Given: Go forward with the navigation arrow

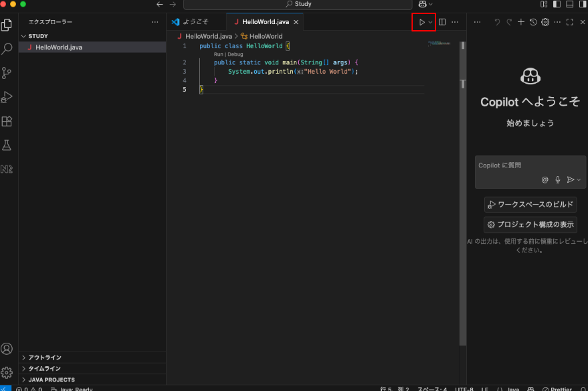Looking at the screenshot, I should coord(173,4).
